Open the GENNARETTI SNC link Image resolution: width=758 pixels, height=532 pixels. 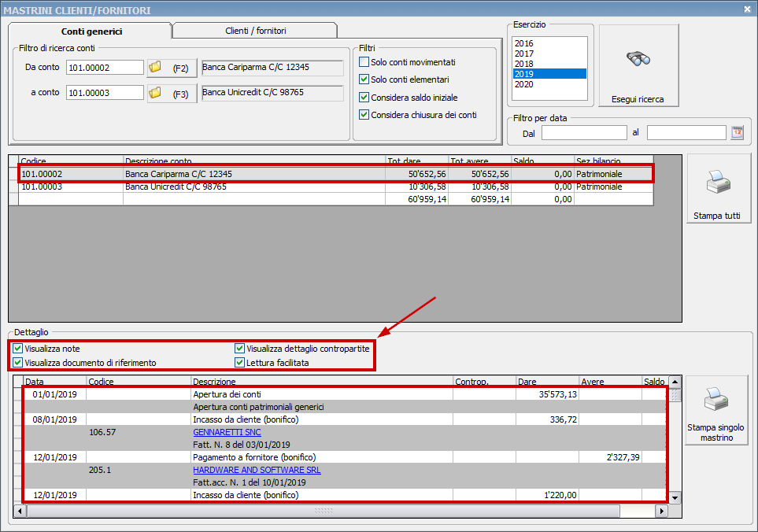227,432
